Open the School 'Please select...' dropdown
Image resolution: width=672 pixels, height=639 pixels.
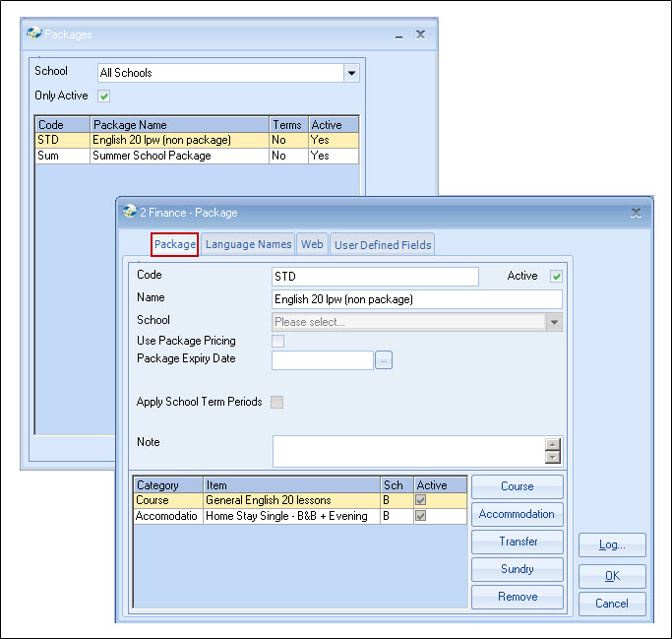554,322
